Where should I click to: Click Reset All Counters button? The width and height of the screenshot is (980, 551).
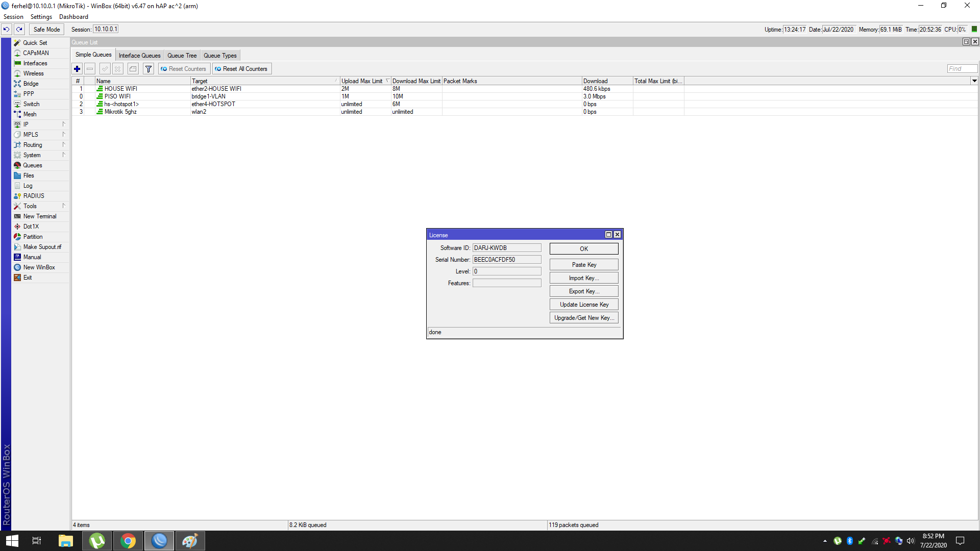(242, 69)
